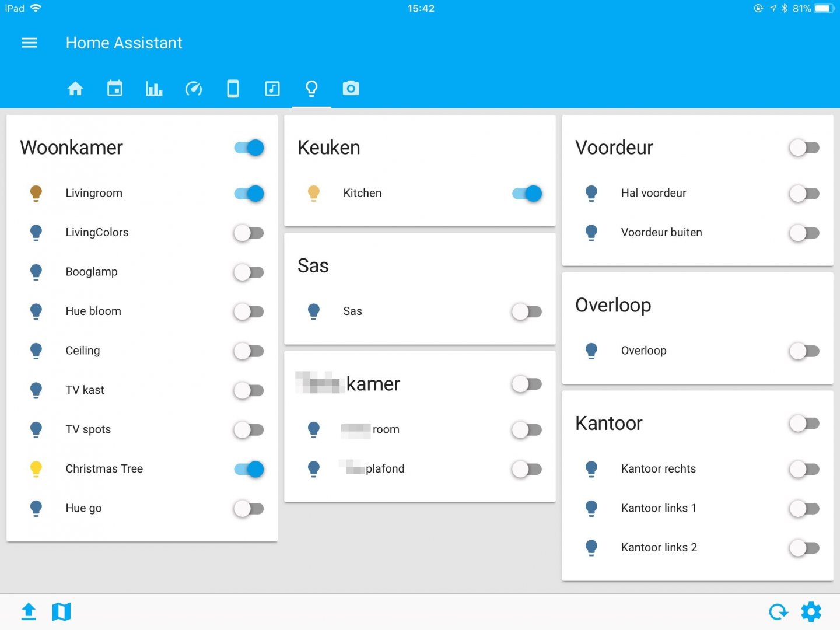840x630 pixels.
Task: Open Voordeur buiten light details
Action: tap(661, 232)
